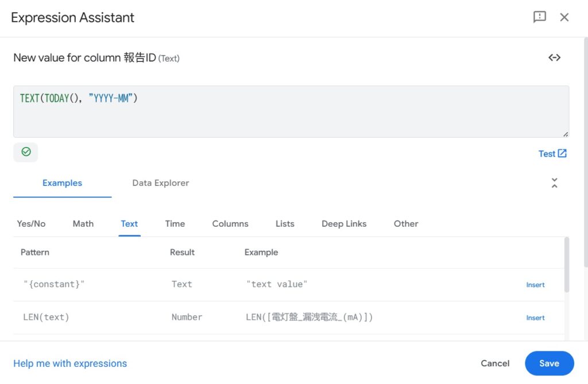
Task: Select the Examples tab
Action: (x=62, y=183)
